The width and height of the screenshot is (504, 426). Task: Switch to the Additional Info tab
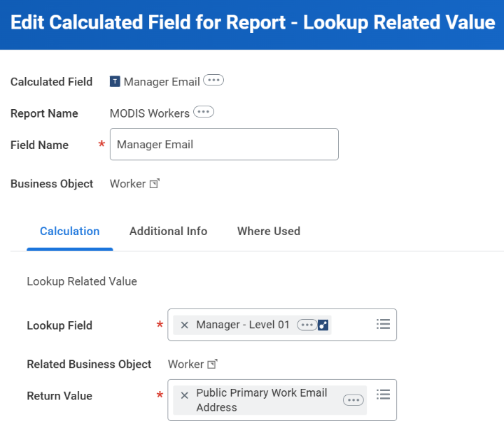(x=168, y=232)
